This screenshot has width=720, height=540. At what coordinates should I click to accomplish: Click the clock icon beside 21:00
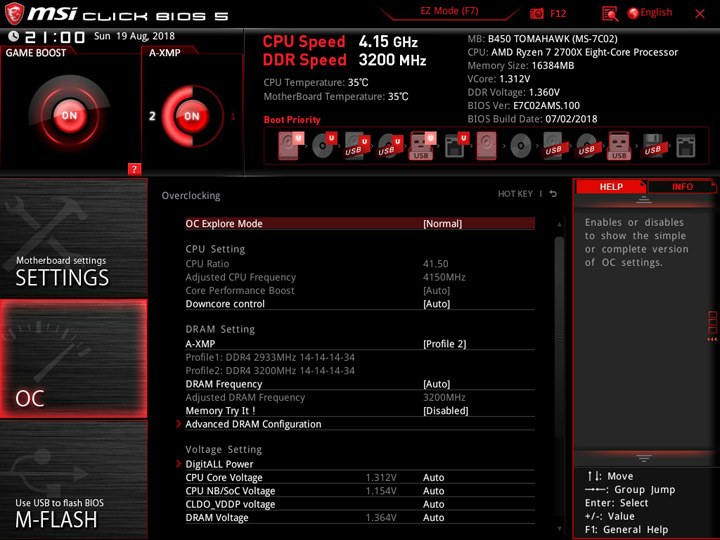pyautogui.click(x=14, y=36)
